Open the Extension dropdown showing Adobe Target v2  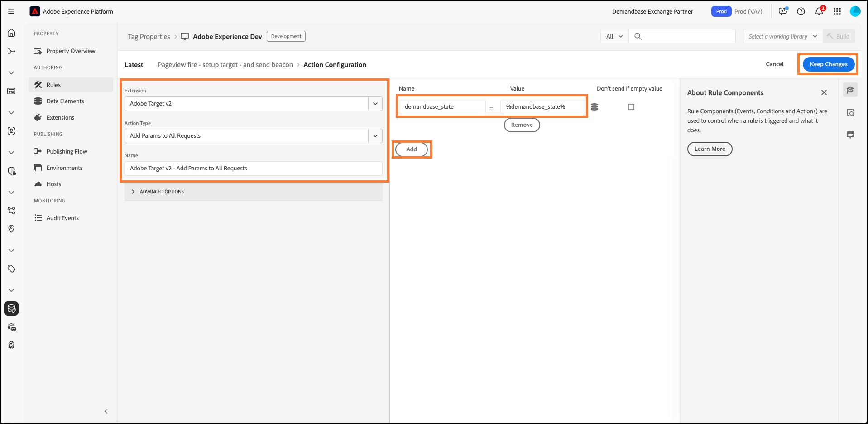(253, 104)
